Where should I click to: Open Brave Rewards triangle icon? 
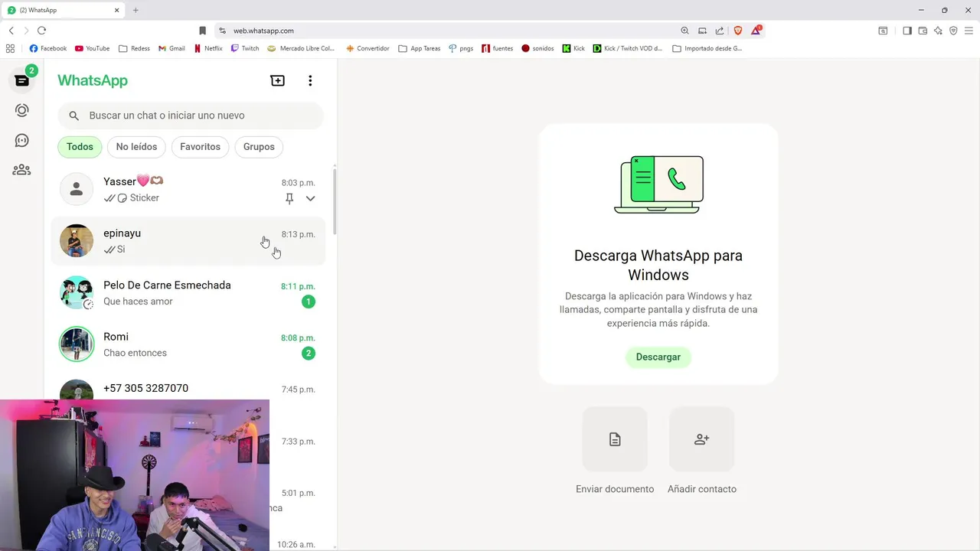pos(756,31)
